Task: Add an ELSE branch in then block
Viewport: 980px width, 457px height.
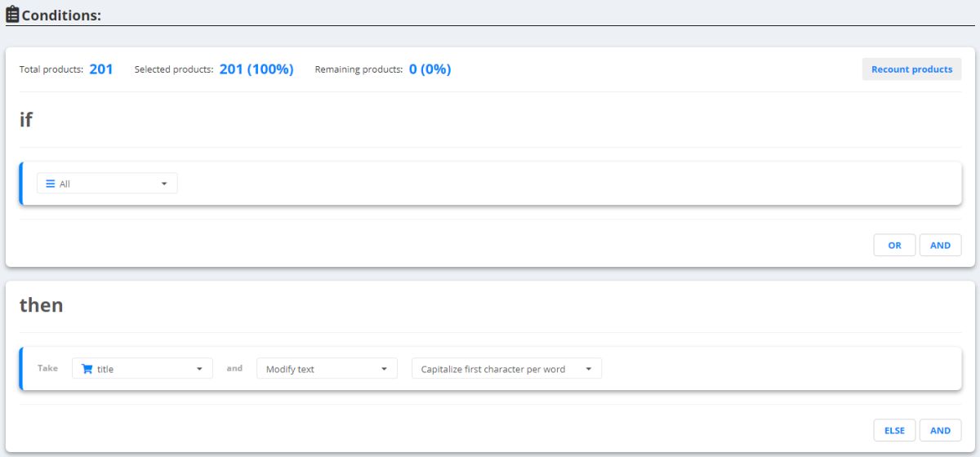Action: 894,430
